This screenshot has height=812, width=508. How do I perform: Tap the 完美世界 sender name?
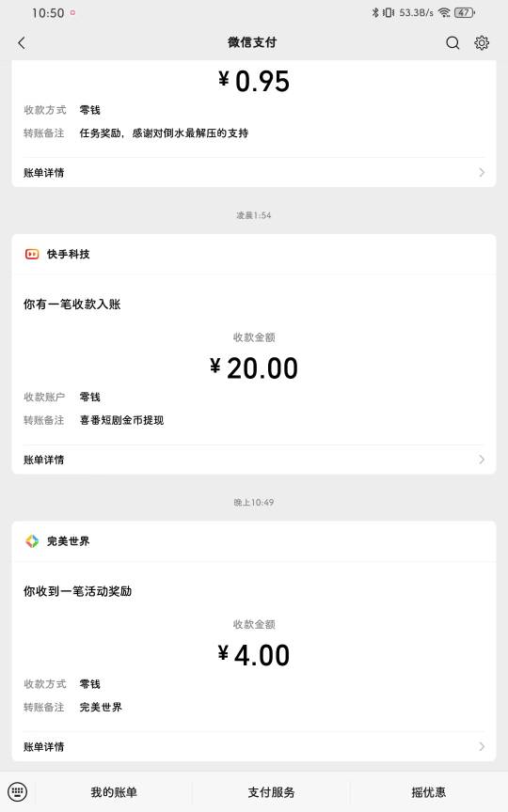point(69,540)
